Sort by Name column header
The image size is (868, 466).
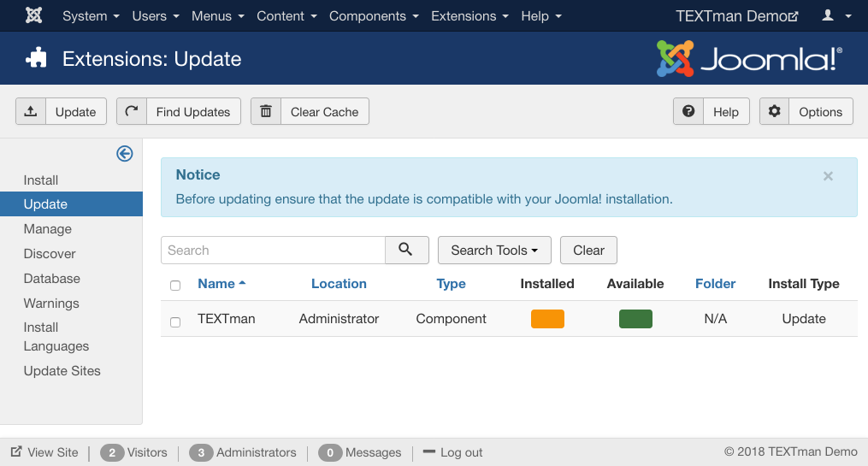[221, 283]
